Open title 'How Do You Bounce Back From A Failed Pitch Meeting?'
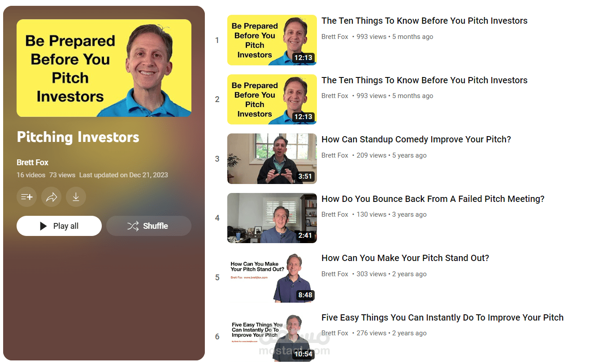589x364 pixels. pos(433,199)
